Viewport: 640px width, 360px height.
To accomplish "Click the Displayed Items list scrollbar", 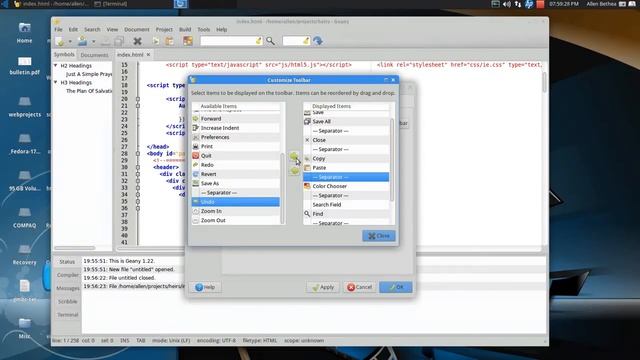I will click(392, 160).
